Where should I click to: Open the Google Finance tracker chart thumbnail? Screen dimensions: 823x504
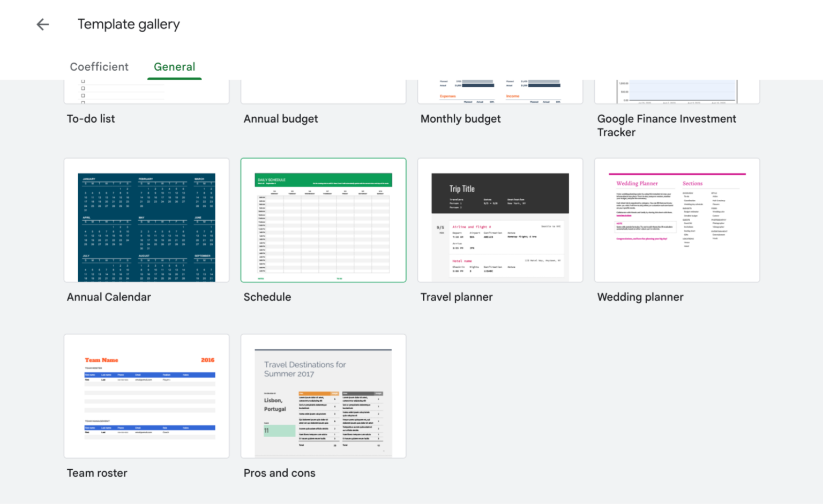tap(677, 92)
